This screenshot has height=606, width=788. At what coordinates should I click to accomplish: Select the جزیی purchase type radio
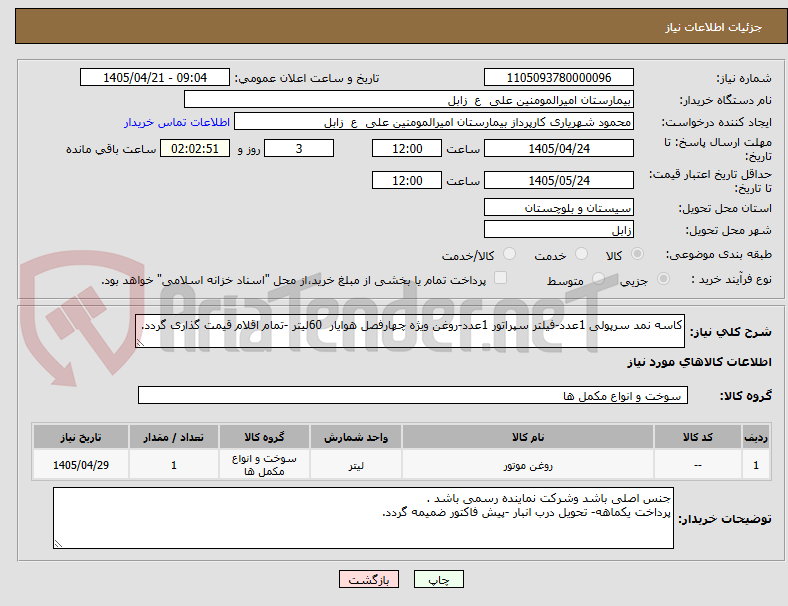tap(663, 279)
